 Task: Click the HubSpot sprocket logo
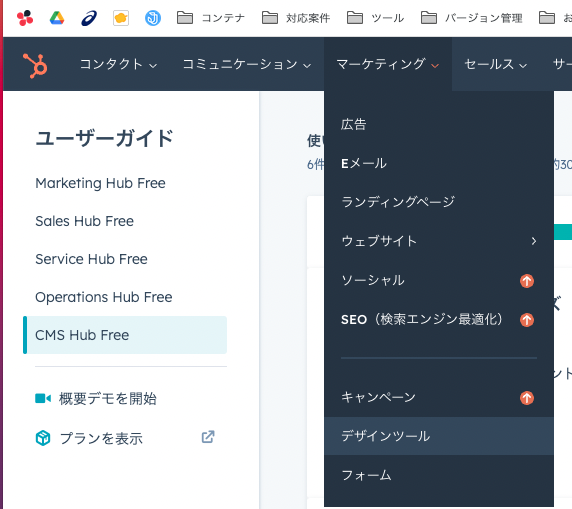[x=35, y=65]
